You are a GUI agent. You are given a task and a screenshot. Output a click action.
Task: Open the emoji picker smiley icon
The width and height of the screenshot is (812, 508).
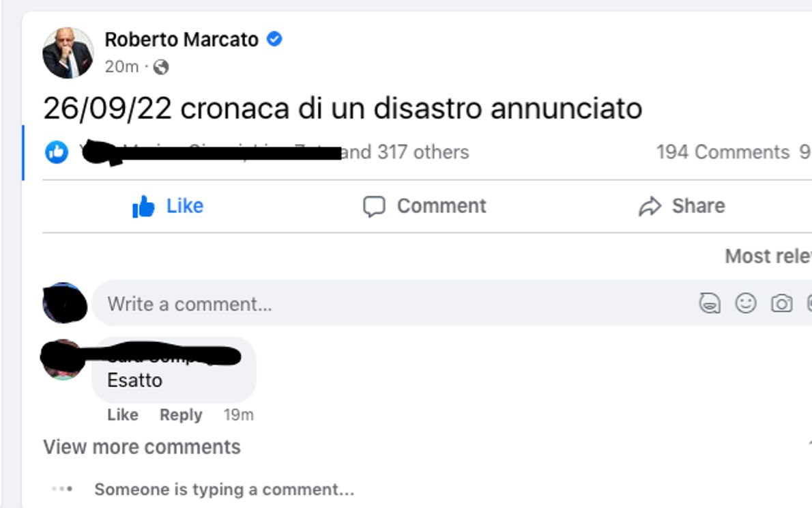click(746, 303)
